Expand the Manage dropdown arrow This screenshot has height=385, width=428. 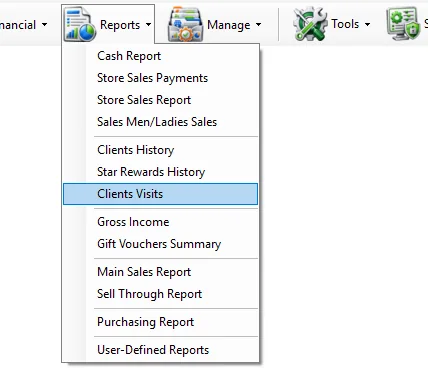click(258, 24)
